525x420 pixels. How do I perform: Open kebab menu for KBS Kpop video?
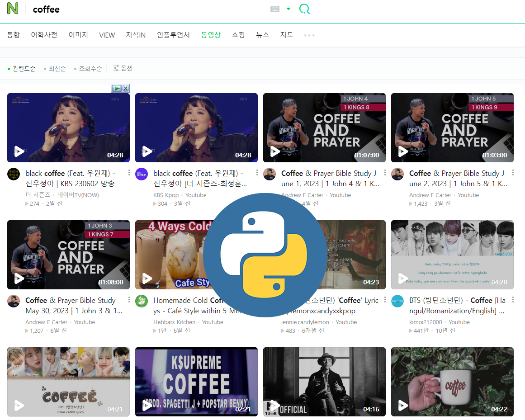click(257, 173)
